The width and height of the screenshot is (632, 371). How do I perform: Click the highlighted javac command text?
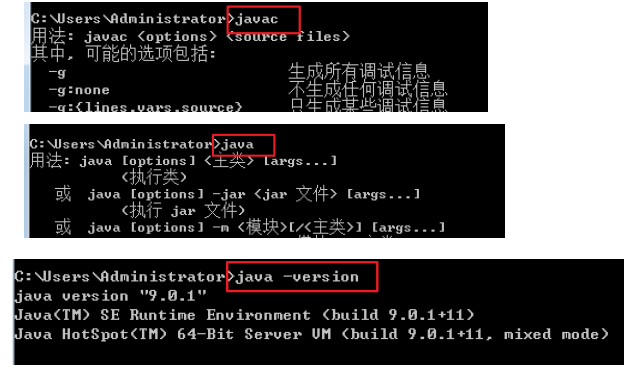[x=257, y=19]
